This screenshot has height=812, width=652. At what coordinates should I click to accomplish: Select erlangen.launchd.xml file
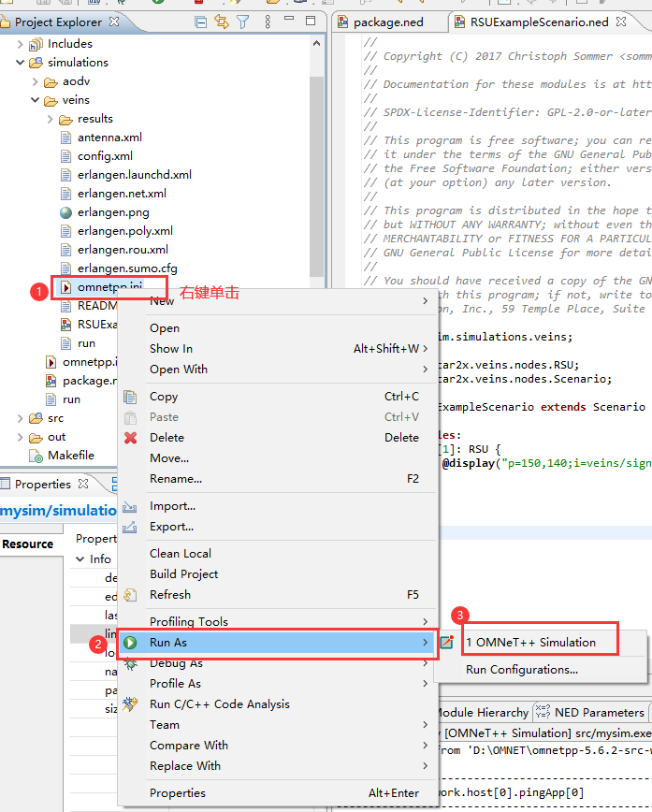[134, 175]
